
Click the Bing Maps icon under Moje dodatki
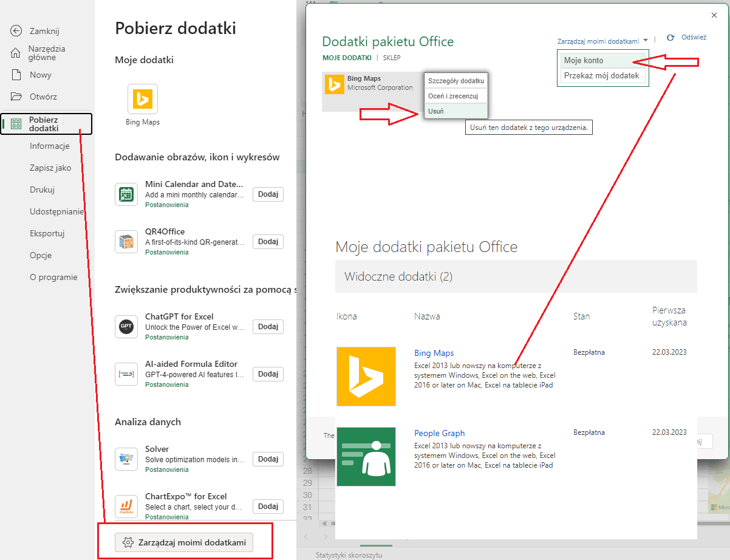143,99
